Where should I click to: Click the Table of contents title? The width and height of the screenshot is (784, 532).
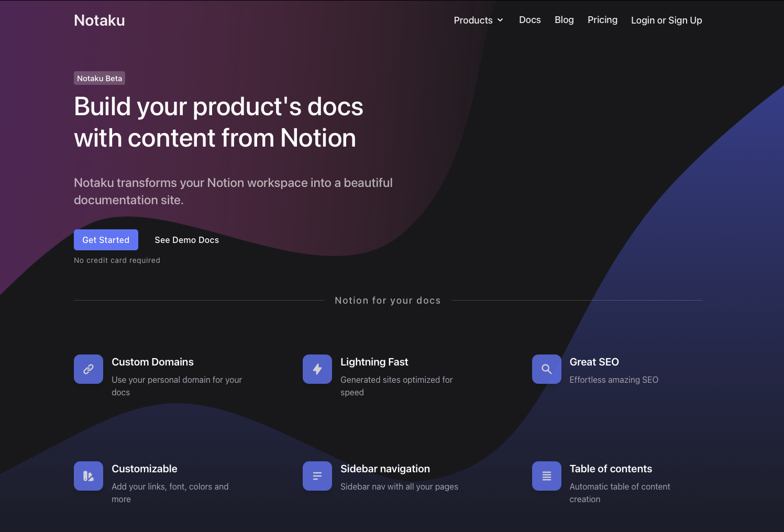coord(611,469)
